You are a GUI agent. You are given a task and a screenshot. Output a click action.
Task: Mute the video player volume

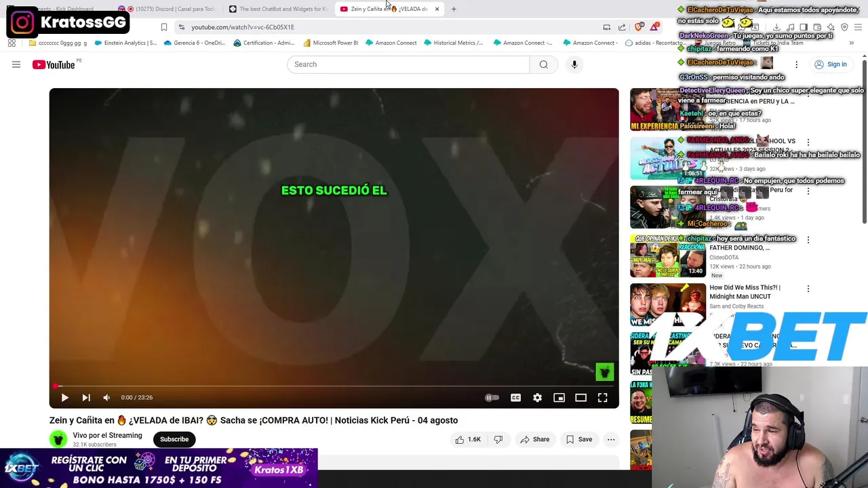[x=106, y=398]
